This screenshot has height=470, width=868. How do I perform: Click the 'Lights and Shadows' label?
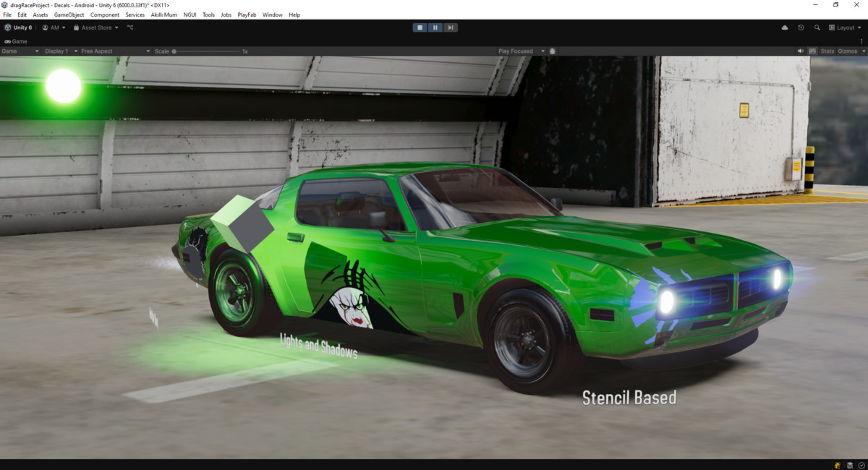click(318, 346)
